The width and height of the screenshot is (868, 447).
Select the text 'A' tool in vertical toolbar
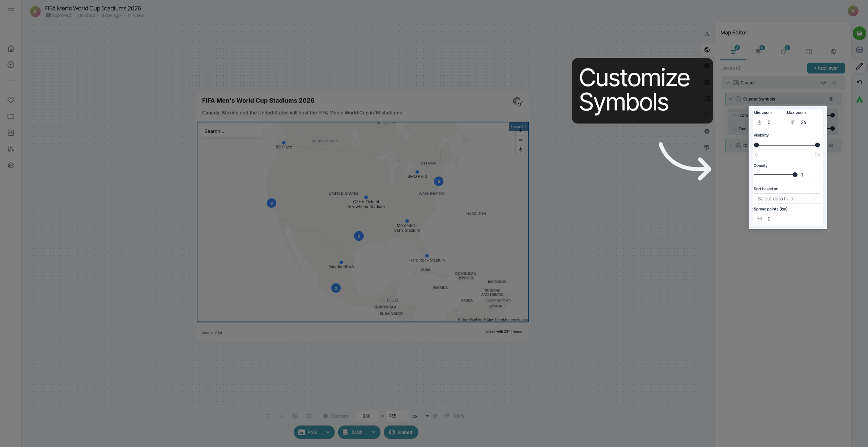pyautogui.click(x=707, y=34)
